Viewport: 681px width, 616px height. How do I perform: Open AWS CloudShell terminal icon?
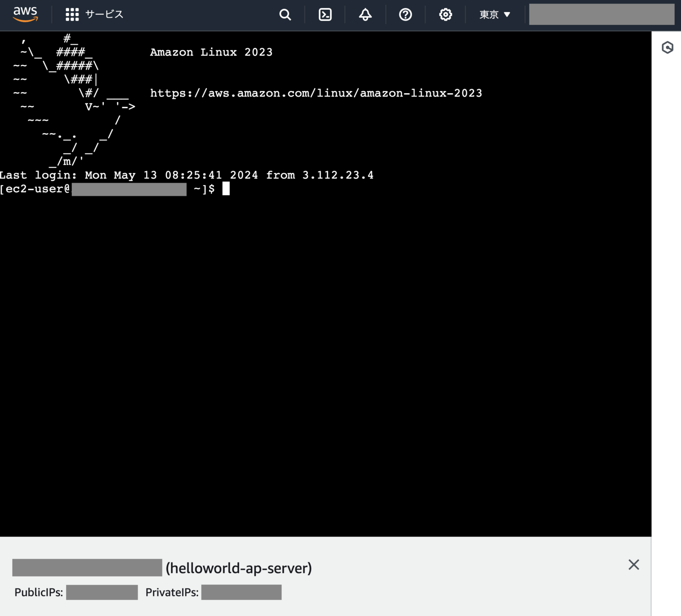click(325, 15)
